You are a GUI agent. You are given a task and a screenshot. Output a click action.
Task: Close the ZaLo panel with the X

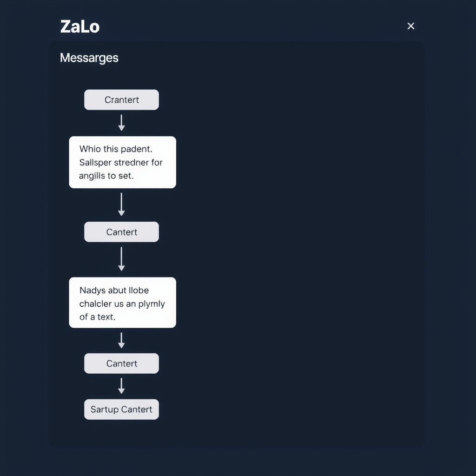click(410, 26)
